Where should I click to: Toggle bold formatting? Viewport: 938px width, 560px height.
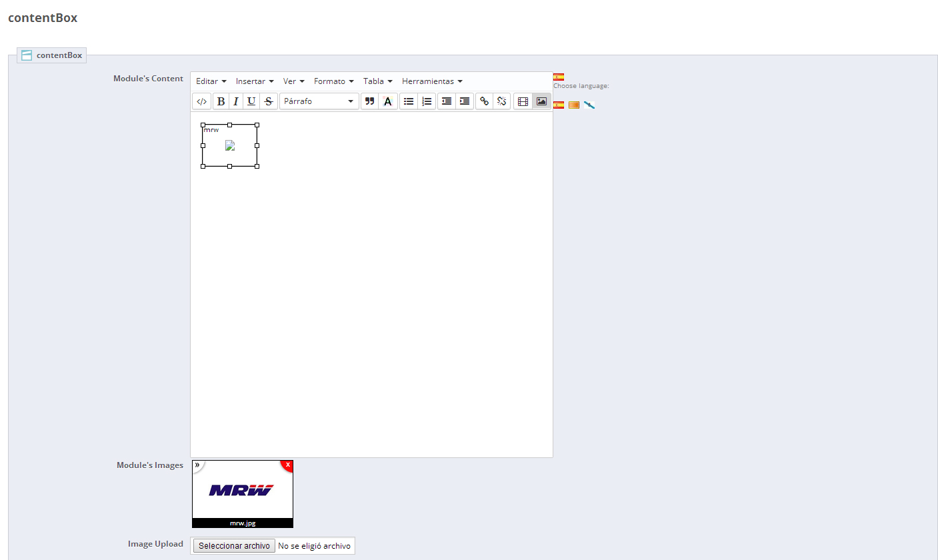point(221,101)
